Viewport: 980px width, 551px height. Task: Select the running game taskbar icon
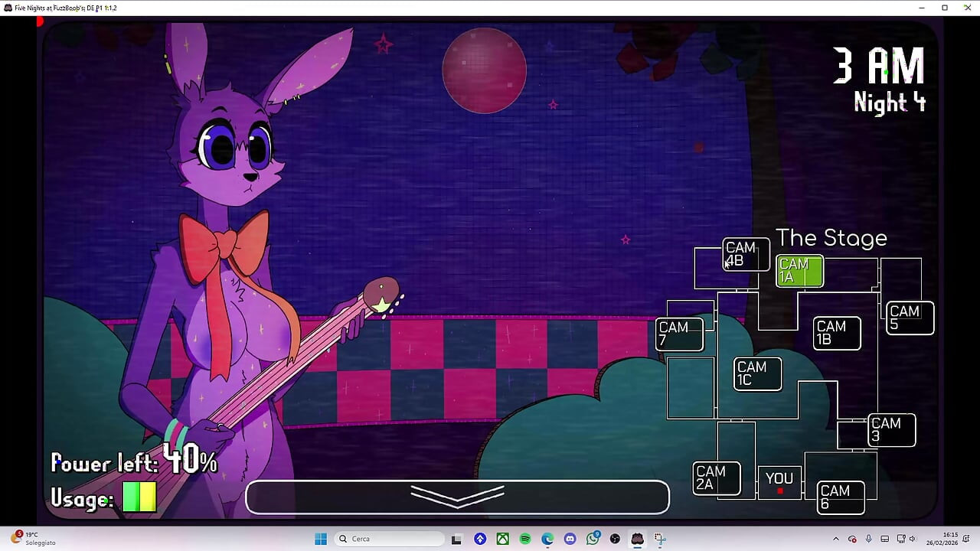tap(637, 539)
